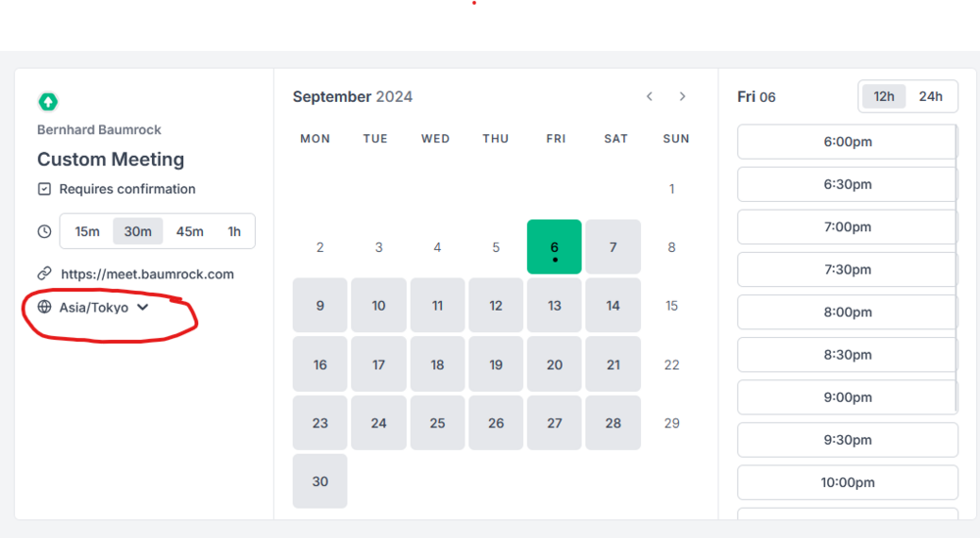Open the Asia/Tokyo timezone dropdown
Image resolution: width=980 pixels, height=538 pixels.
tap(94, 307)
